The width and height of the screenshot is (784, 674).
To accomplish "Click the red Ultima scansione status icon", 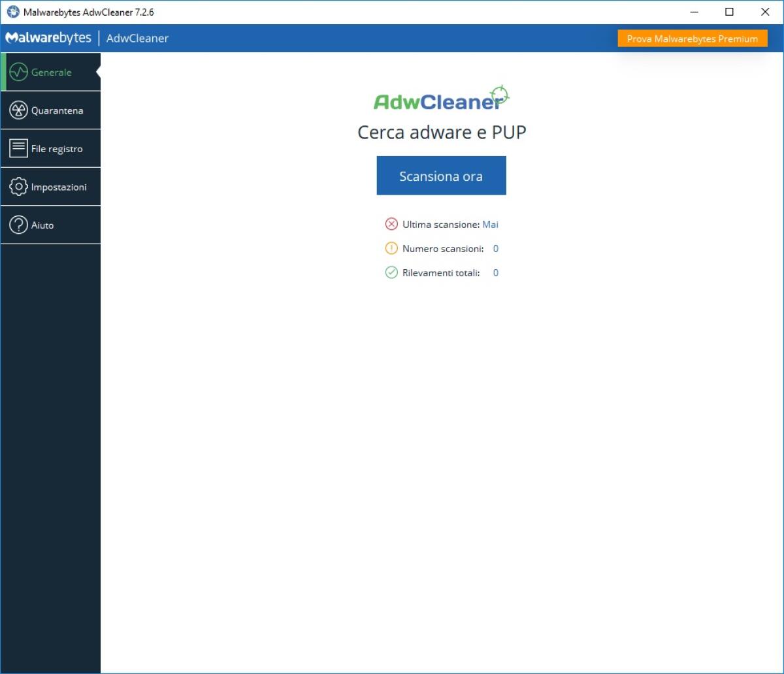I will coord(391,224).
